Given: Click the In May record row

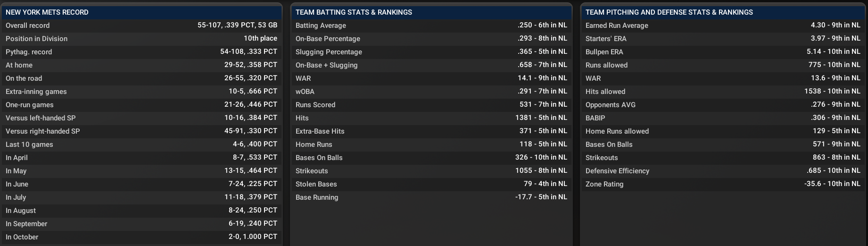Looking at the screenshot, I should [141, 171].
